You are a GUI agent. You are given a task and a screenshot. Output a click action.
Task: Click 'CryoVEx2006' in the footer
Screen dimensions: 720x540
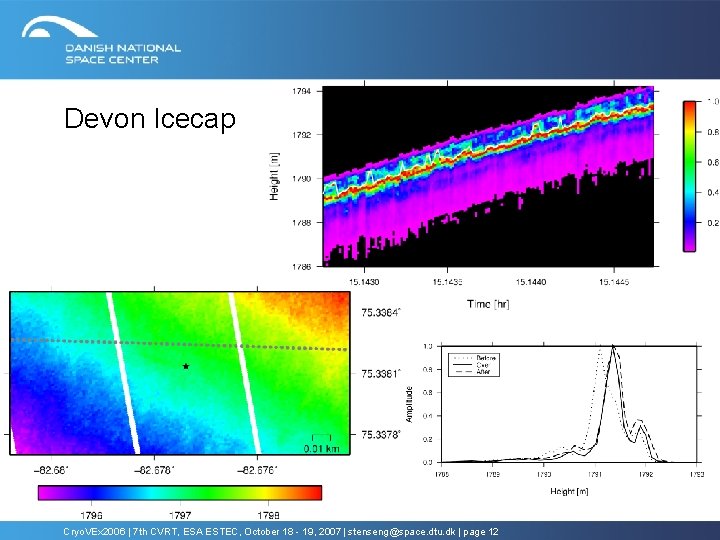coord(94,532)
